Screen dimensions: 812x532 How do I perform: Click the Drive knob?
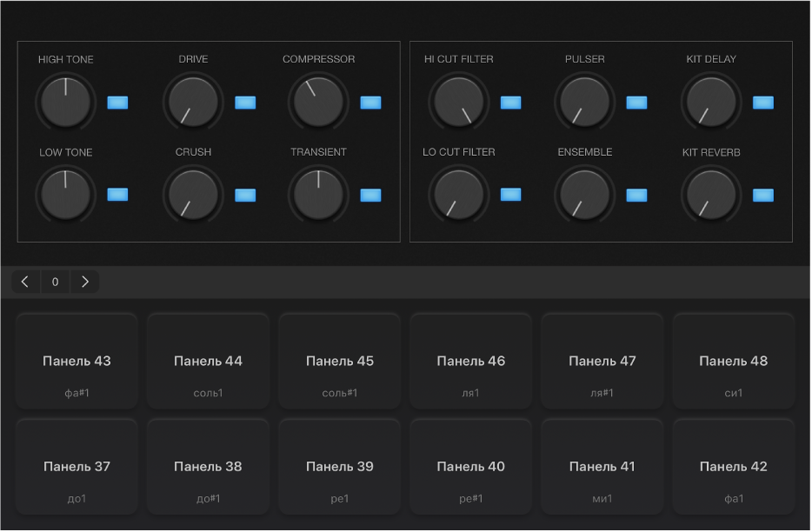pos(192,102)
